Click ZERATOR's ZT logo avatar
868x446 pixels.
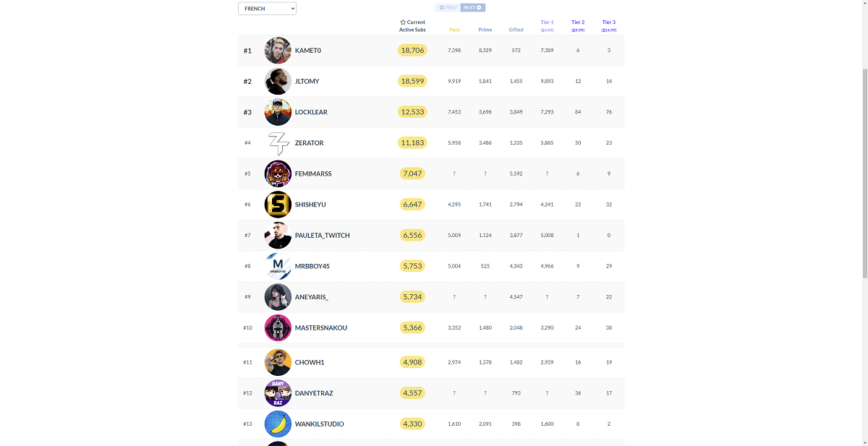[278, 142]
